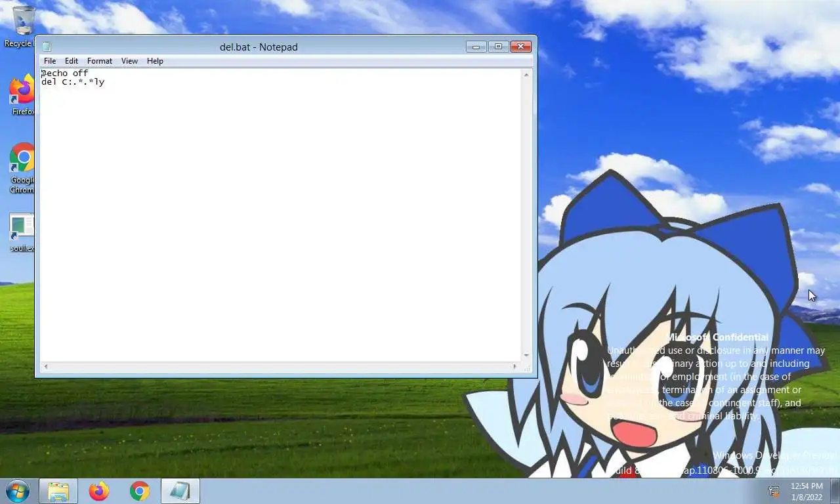Minimize the Notepad window

pos(476,47)
